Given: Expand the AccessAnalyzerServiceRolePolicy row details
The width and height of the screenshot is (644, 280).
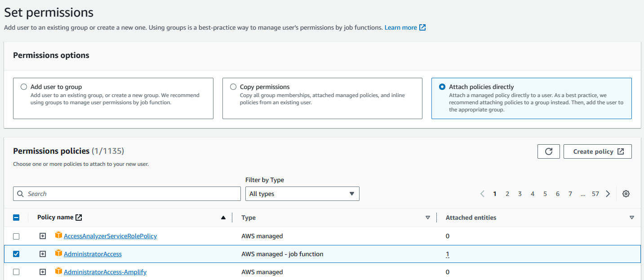Looking at the screenshot, I should coord(43,236).
